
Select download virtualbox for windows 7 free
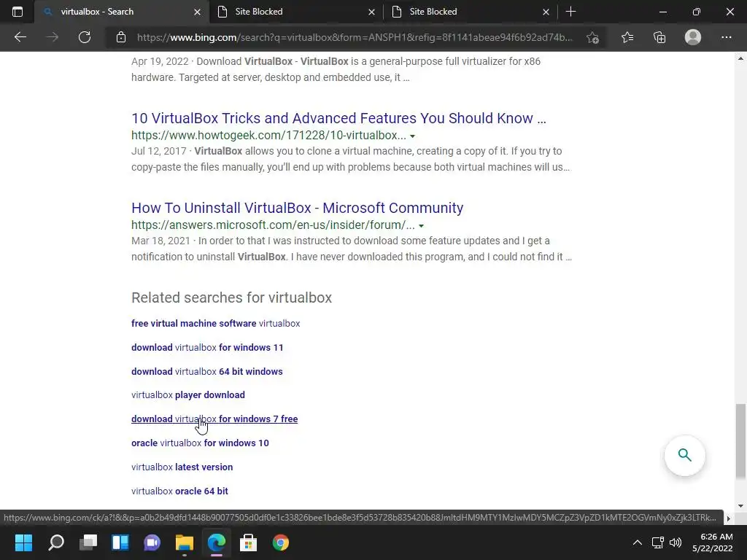[x=214, y=419]
